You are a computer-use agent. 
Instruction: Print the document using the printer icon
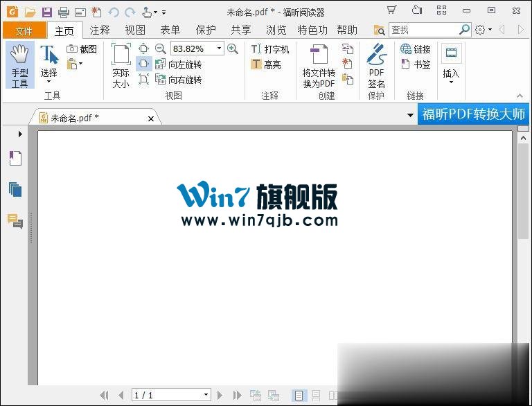(64, 12)
